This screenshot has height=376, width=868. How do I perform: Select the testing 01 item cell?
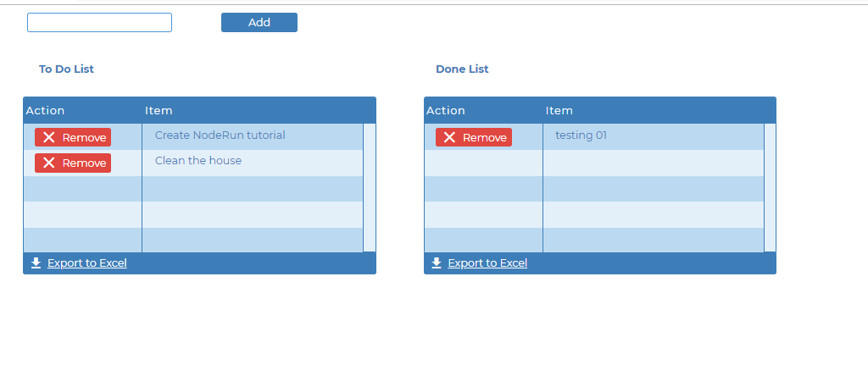654,136
